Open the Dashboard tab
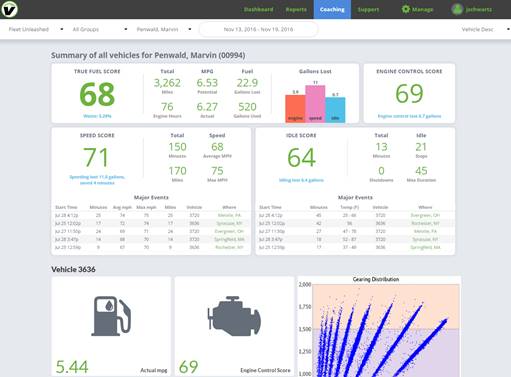The width and height of the screenshot is (511, 377). pos(259,9)
